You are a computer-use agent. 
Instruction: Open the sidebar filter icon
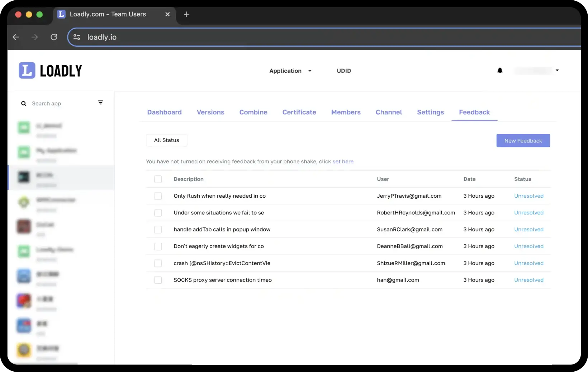100,103
